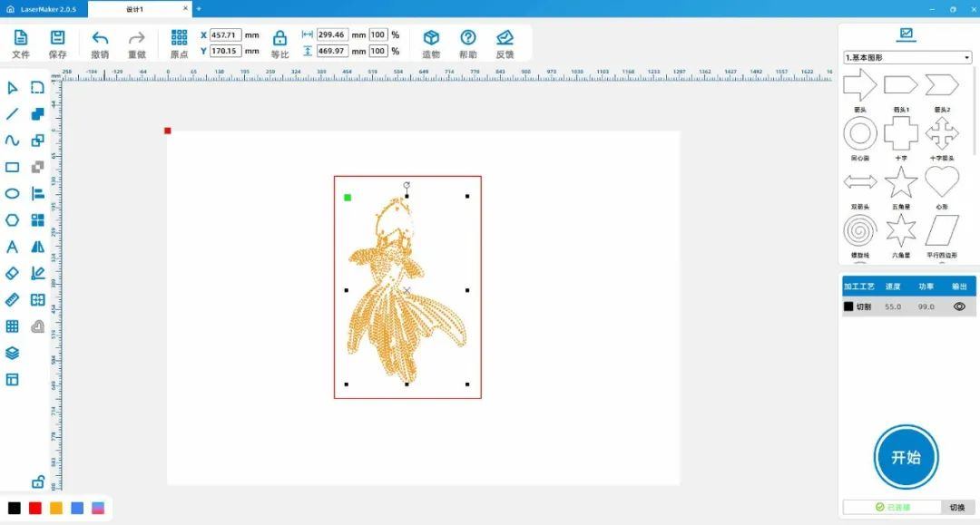Toggle the padlock at bottom of ruler
This screenshot has width=980, height=525.
click(38, 481)
